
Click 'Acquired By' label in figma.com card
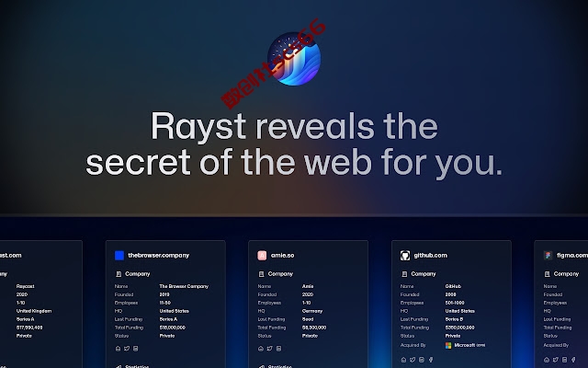click(x=556, y=345)
